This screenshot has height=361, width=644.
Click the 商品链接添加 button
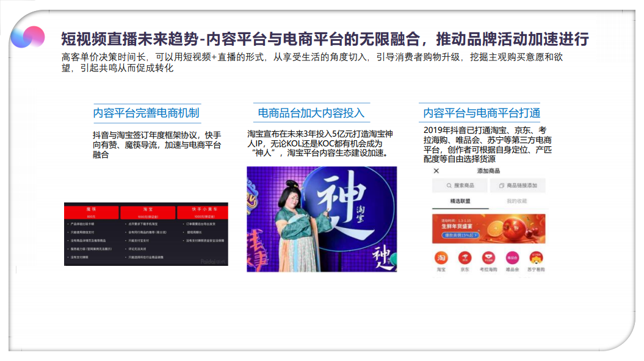click(x=518, y=185)
